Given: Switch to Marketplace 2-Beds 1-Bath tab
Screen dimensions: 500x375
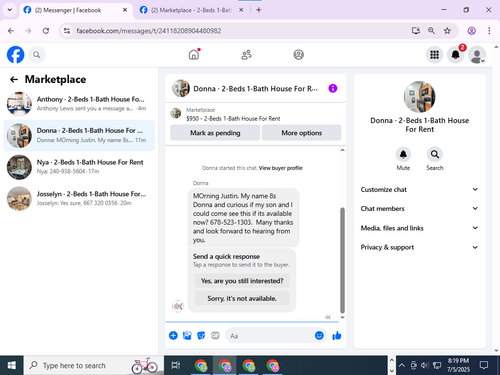Looking at the screenshot, I should click(191, 10).
